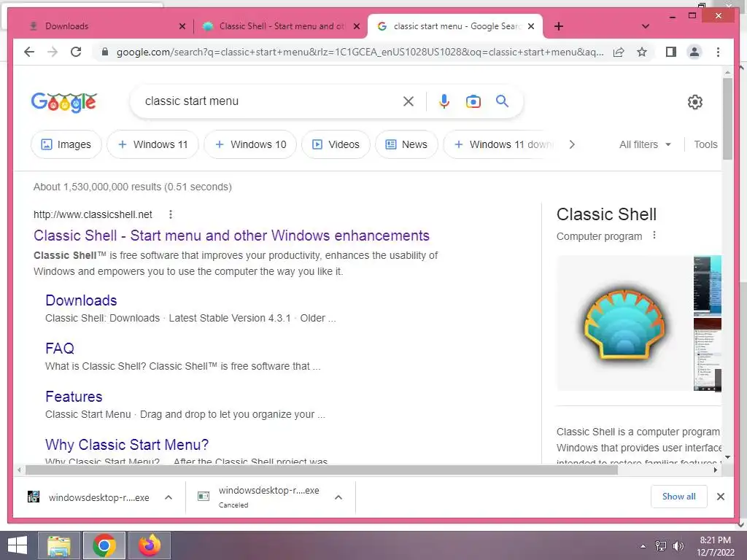747x560 pixels.
Task: Clear the Google search box
Action: 409,101
